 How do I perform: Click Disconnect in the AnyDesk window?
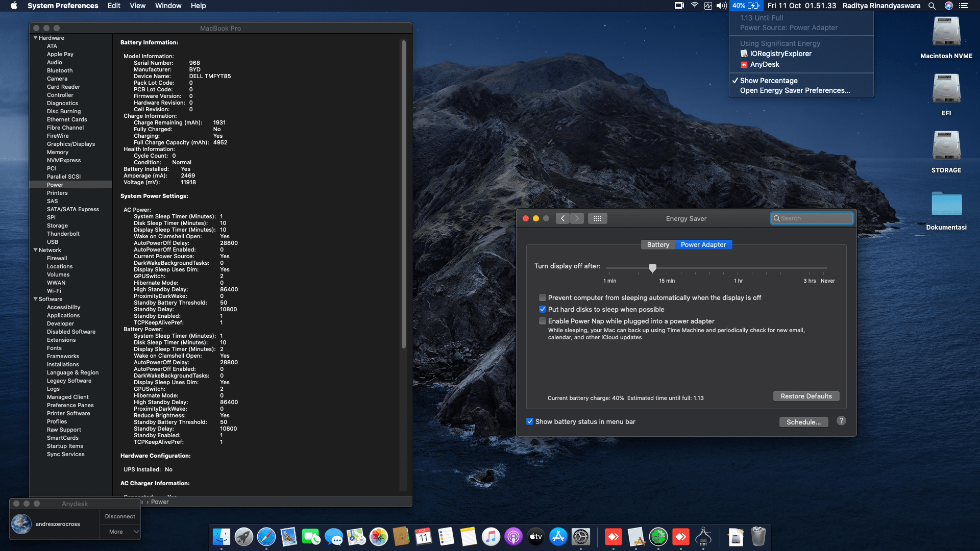pos(119,516)
